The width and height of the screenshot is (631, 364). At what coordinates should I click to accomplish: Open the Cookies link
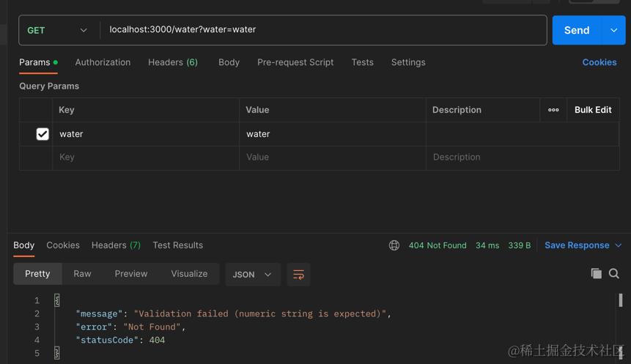pos(599,62)
